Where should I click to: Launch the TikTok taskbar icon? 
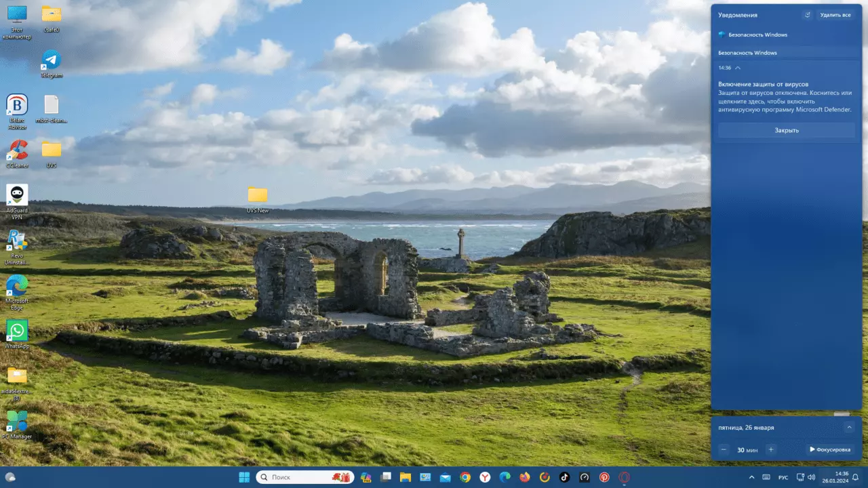(x=564, y=477)
